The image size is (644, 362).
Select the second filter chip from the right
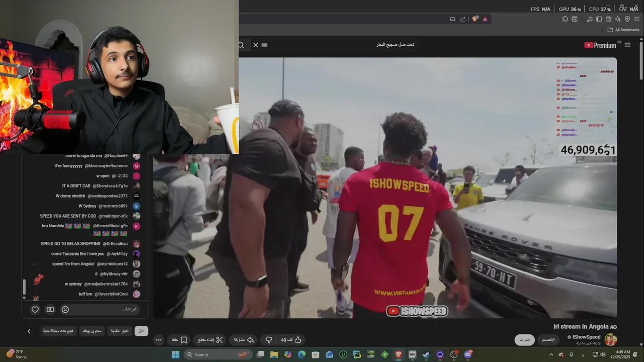(x=119, y=331)
